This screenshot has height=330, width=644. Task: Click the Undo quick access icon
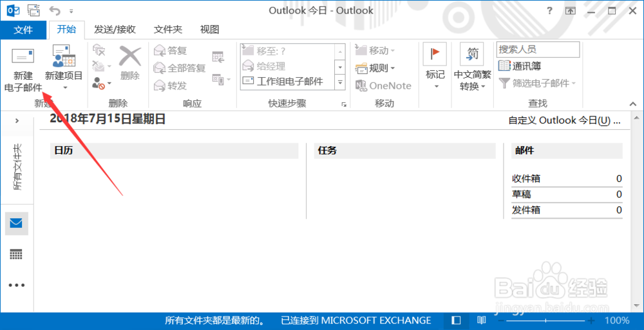55,11
